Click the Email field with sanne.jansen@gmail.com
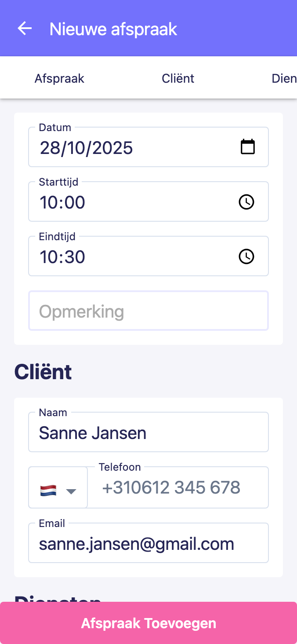 pyautogui.click(x=148, y=544)
